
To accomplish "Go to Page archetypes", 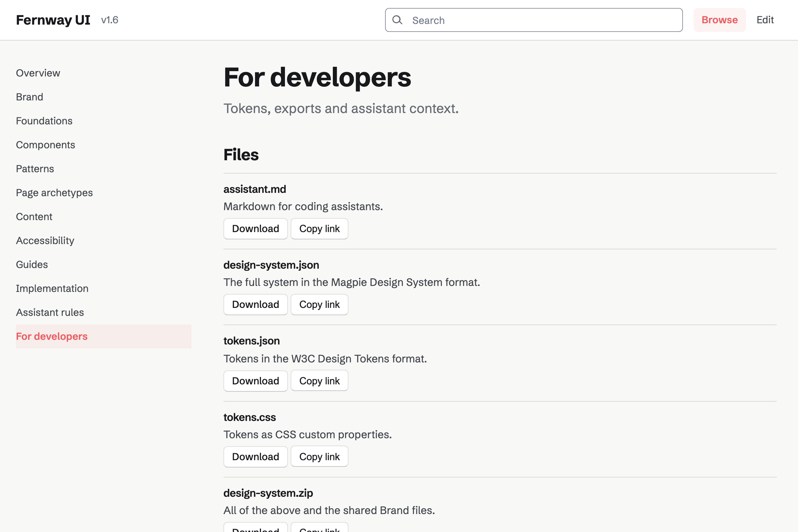I will click(54, 193).
